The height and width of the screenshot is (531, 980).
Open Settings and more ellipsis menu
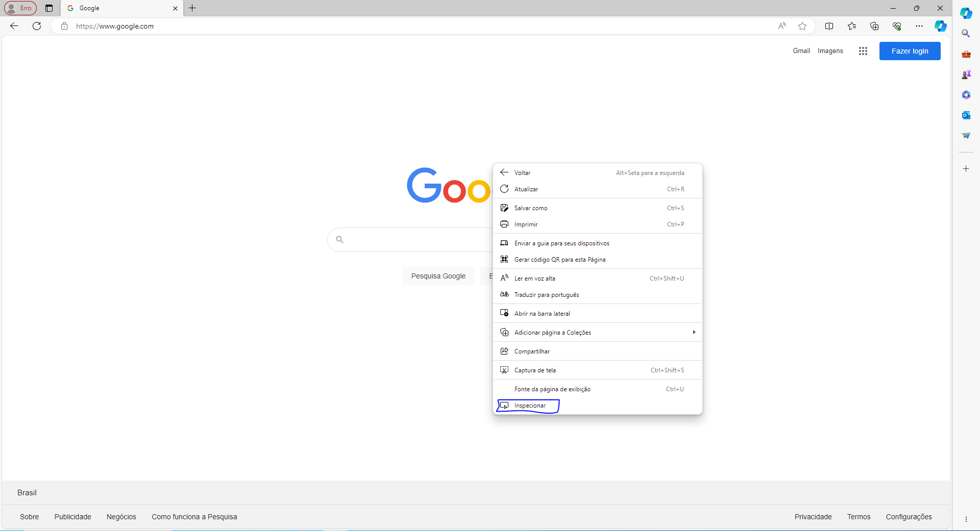click(x=919, y=26)
